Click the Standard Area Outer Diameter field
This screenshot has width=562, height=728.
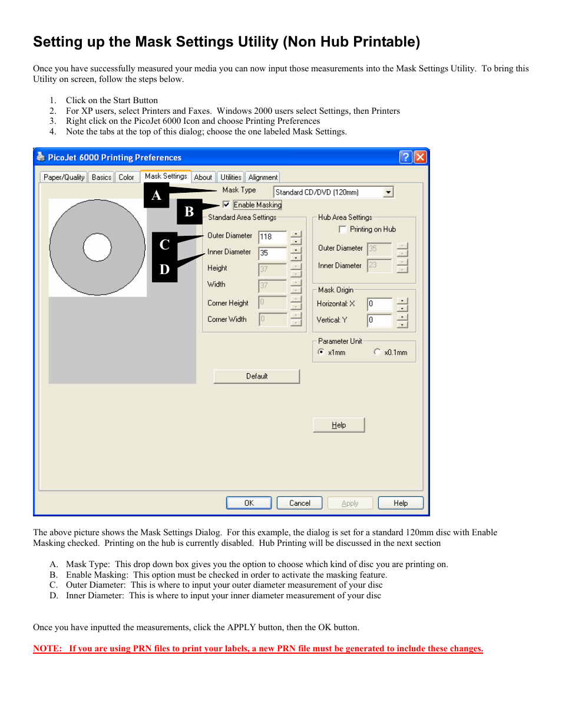click(x=273, y=237)
